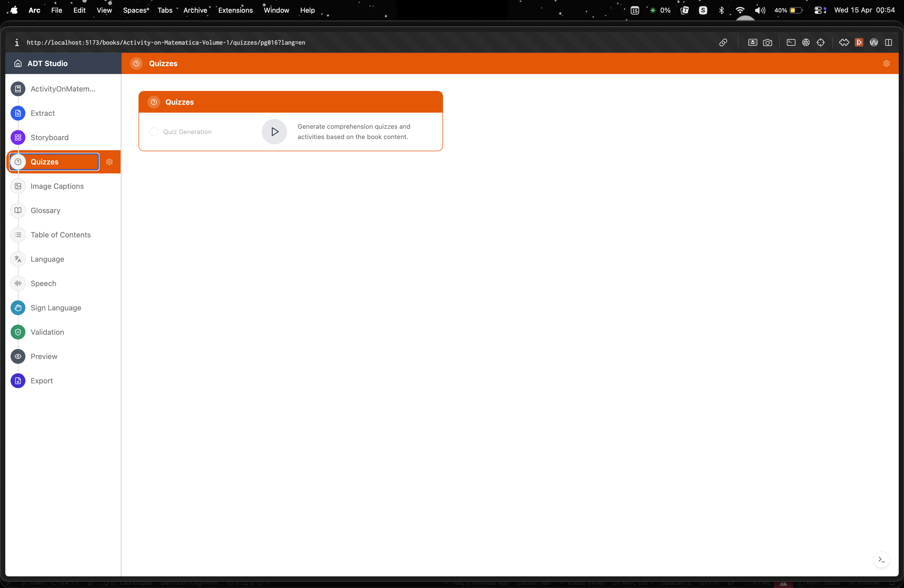Open the terminal console button
Viewport: 904px width, 588px height.
[882, 559]
